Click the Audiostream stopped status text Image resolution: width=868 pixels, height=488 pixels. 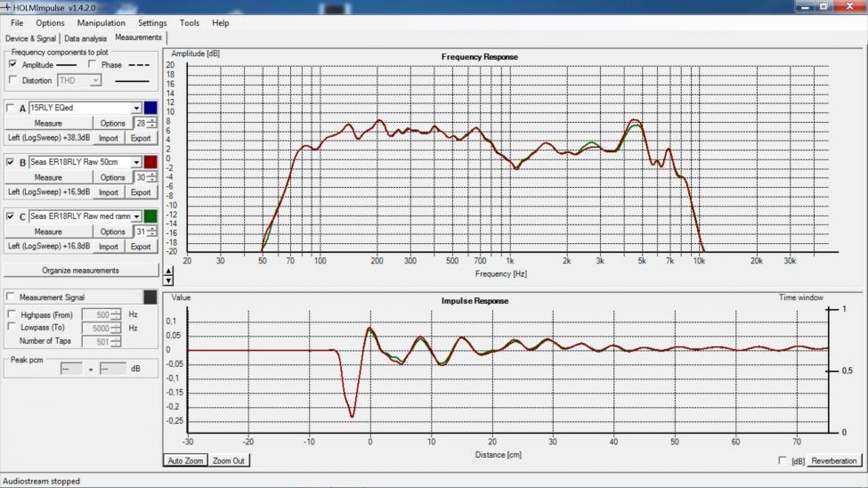[x=42, y=481]
